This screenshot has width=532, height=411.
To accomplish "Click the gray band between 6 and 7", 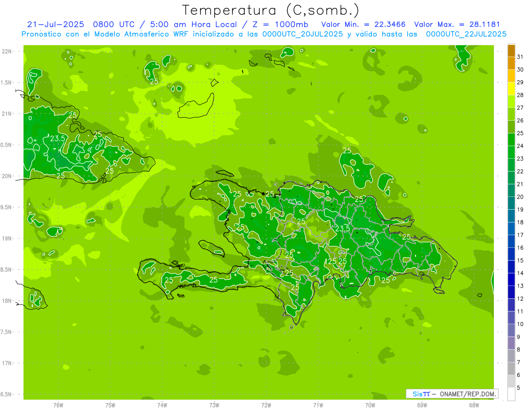I will [511, 369].
